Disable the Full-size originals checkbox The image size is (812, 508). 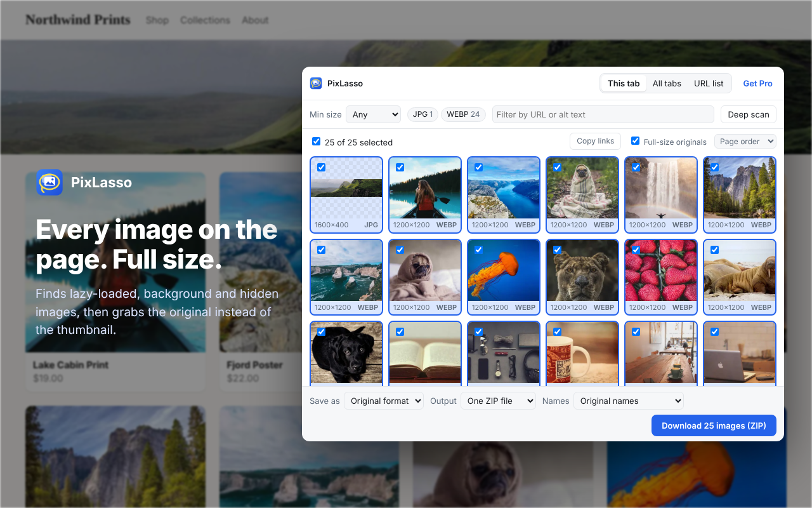pyautogui.click(x=635, y=141)
